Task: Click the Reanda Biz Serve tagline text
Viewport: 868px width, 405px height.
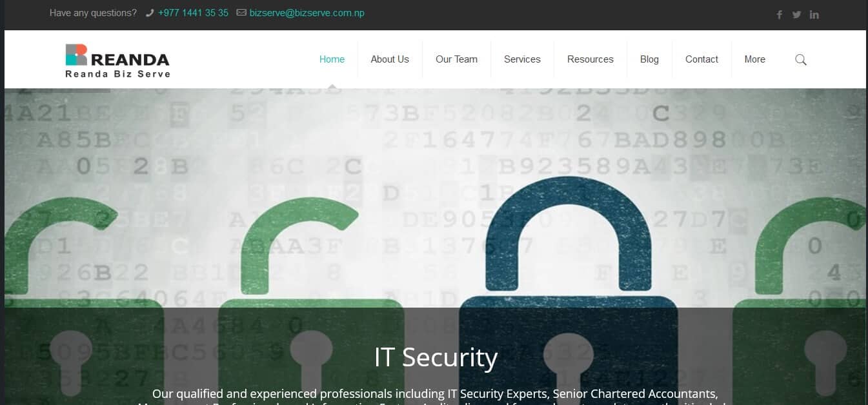Action: 118,74
